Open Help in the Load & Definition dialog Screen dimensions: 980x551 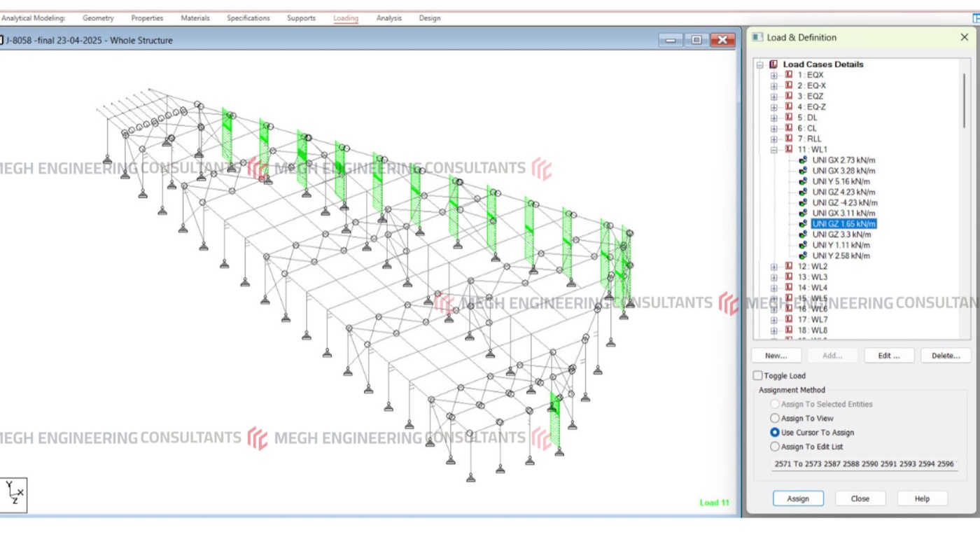923,498
